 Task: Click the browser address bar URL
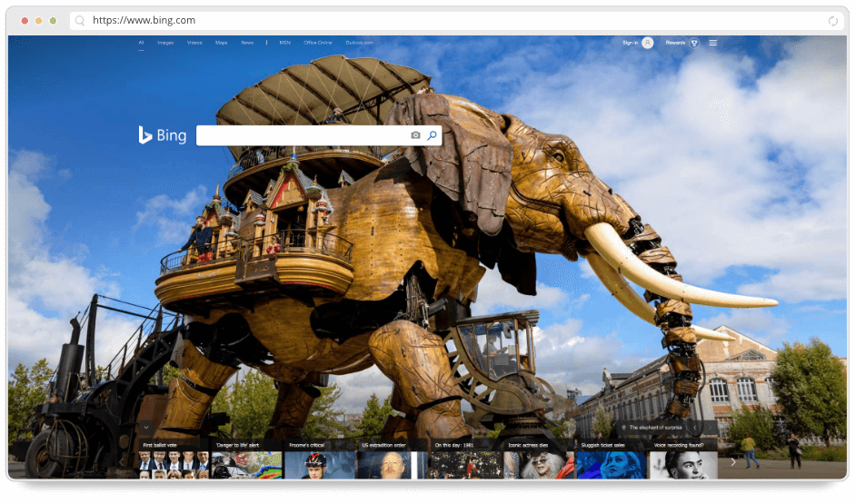(x=144, y=20)
